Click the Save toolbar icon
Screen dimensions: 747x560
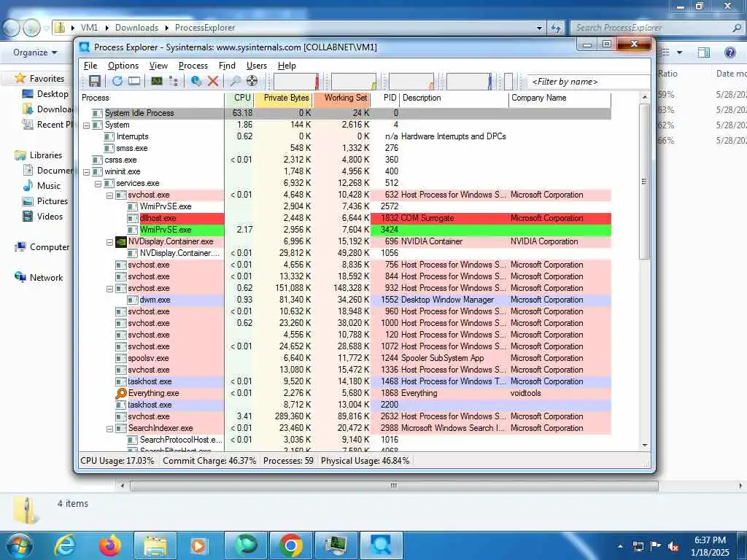(x=94, y=81)
